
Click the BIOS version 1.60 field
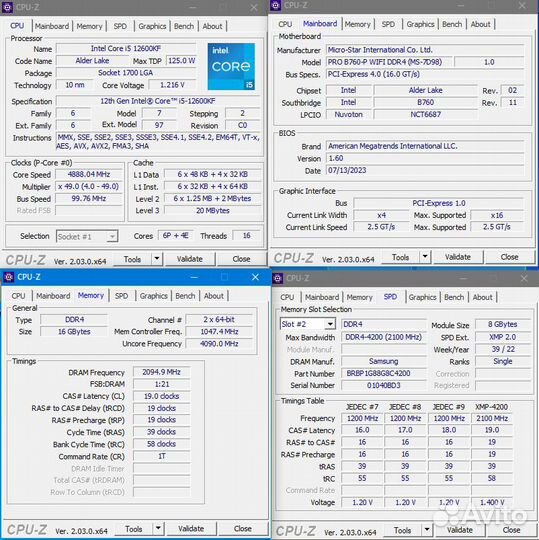tap(425, 158)
